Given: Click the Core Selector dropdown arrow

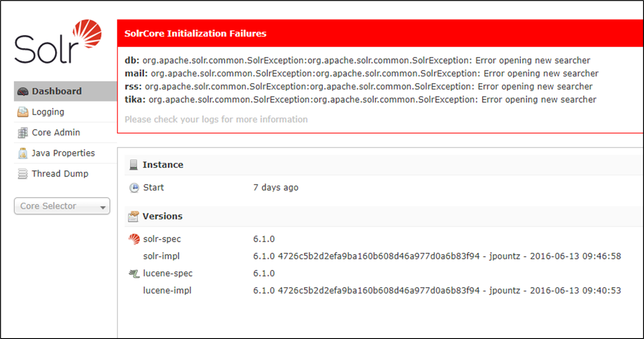Looking at the screenshot, I should (103, 207).
